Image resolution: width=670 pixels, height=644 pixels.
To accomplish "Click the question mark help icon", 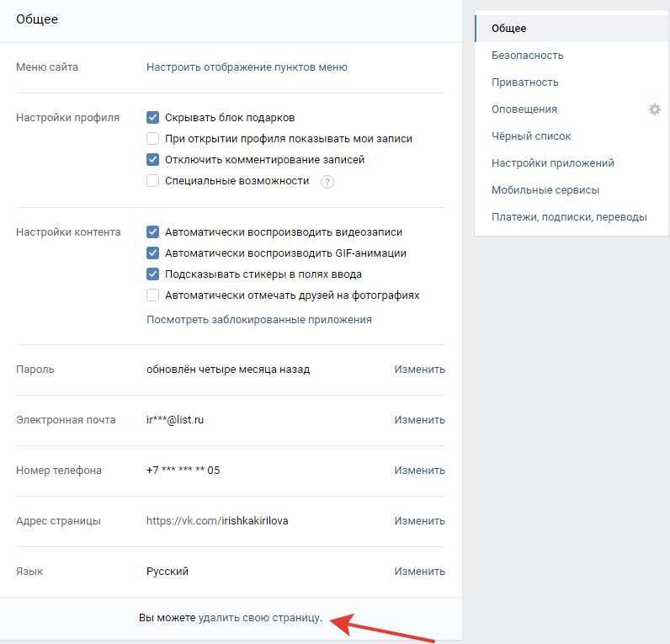I will [x=327, y=182].
